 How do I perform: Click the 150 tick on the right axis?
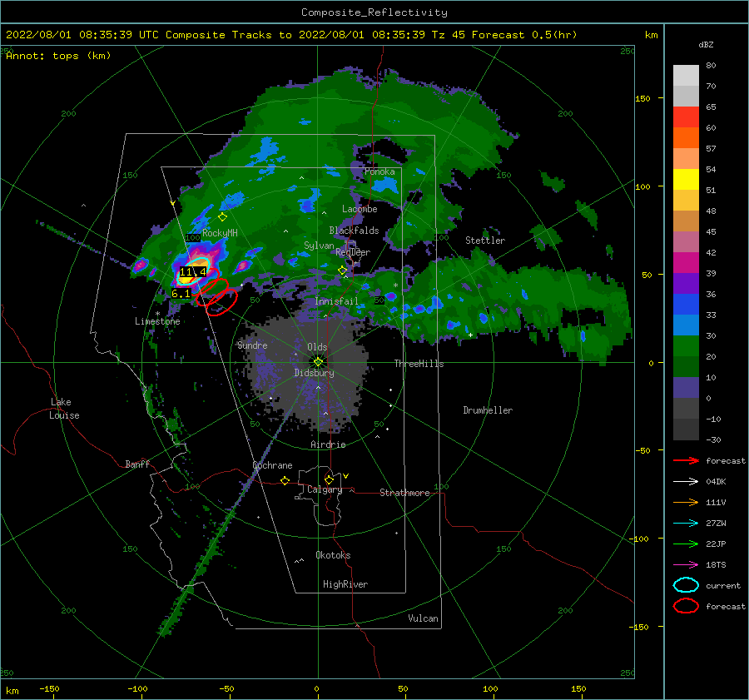(x=642, y=98)
